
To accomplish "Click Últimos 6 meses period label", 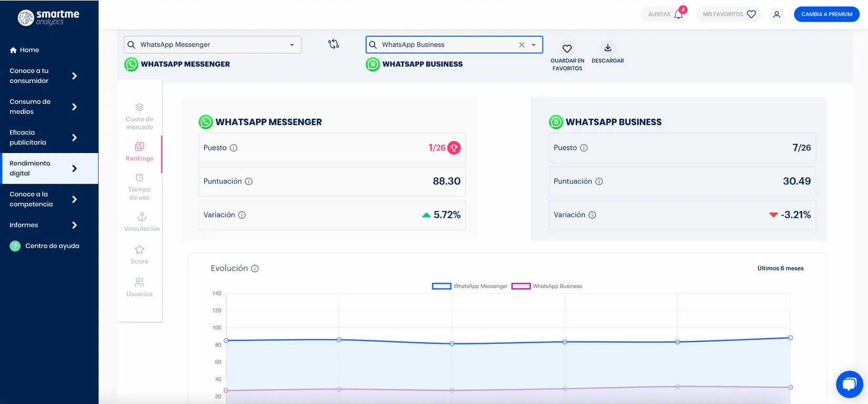I will click(x=781, y=268).
